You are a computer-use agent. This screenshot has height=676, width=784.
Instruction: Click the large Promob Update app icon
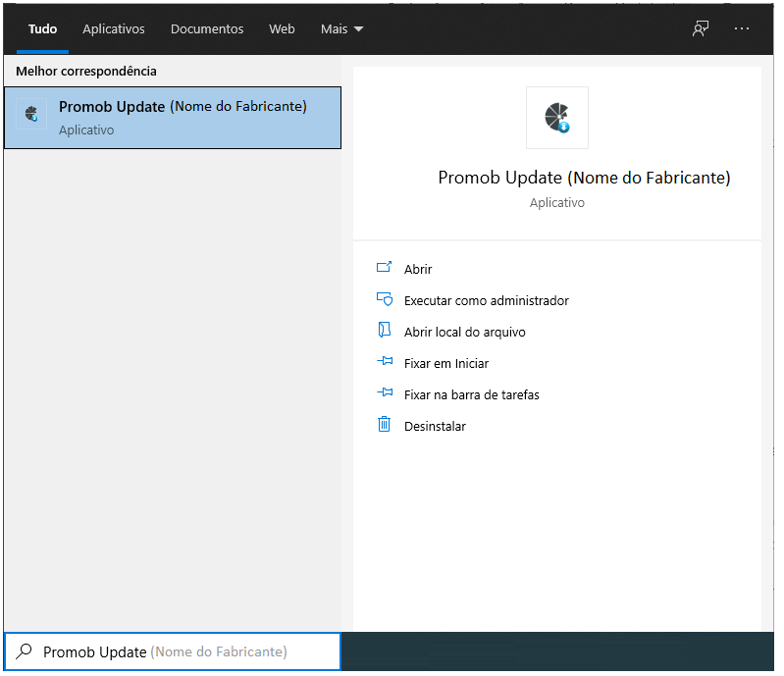click(x=557, y=118)
